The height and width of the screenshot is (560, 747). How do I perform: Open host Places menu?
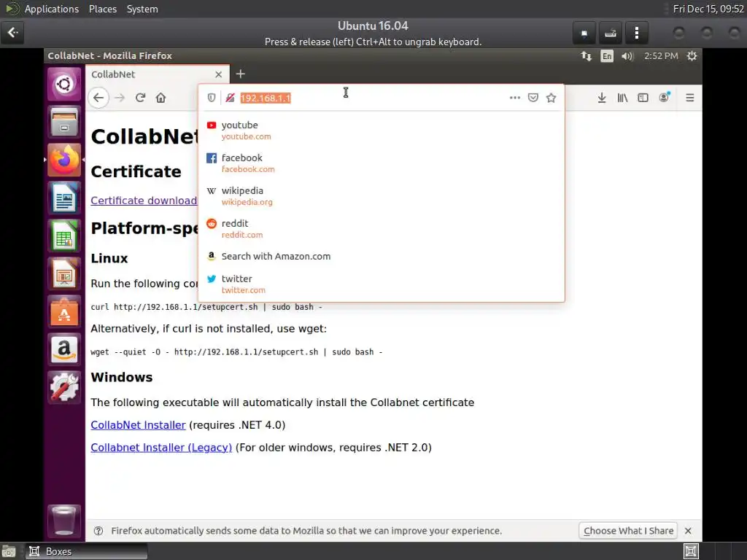point(103,9)
